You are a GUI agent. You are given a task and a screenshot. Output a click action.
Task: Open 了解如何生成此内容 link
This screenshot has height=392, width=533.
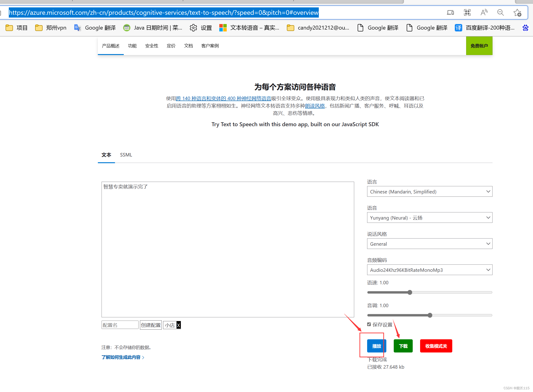(123, 357)
